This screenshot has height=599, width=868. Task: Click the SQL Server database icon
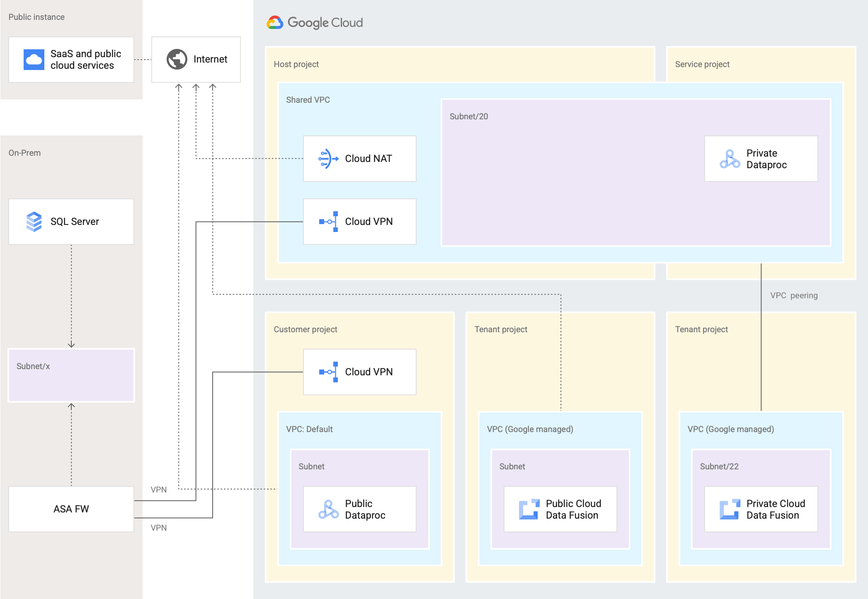(x=34, y=222)
